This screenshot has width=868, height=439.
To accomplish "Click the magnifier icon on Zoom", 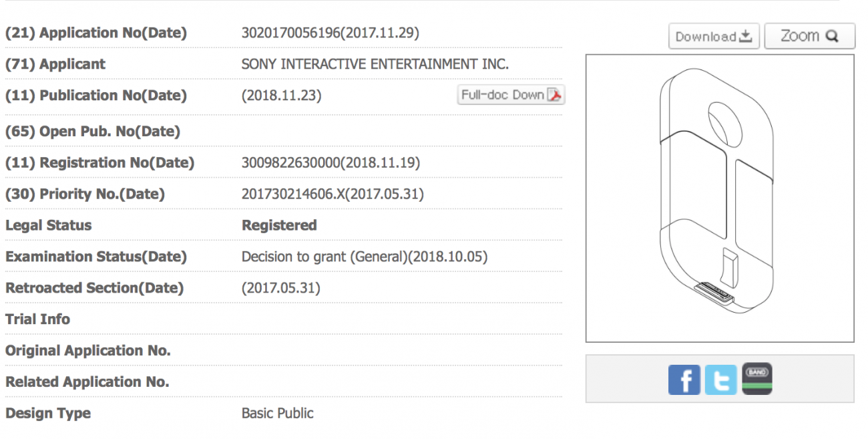I will click(831, 36).
